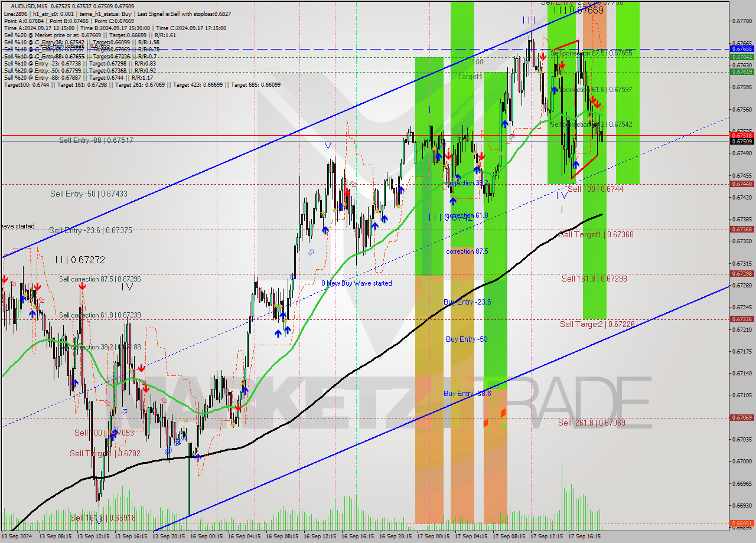Image resolution: width=756 pixels, height=543 pixels.
Task: Click '16 Sep 00:15' on time axis
Action: pyautogui.click(x=206, y=537)
